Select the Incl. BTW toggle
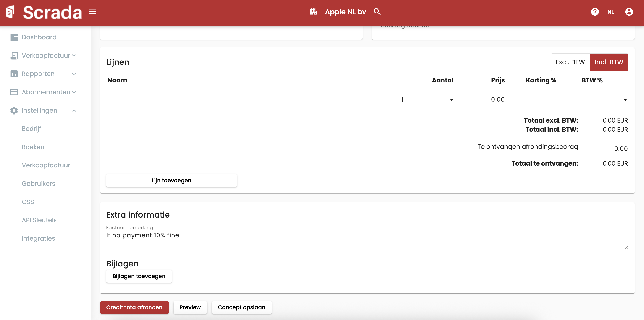The width and height of the screenshot is (644, 320). [609, 62]
